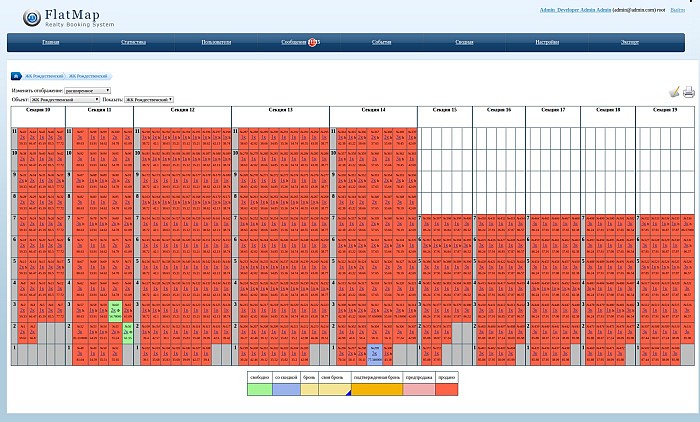Expand the 'Изменить отображение' dropdown
The height and width of the screenshot is (422, 700).
click(x=88, y=90)
